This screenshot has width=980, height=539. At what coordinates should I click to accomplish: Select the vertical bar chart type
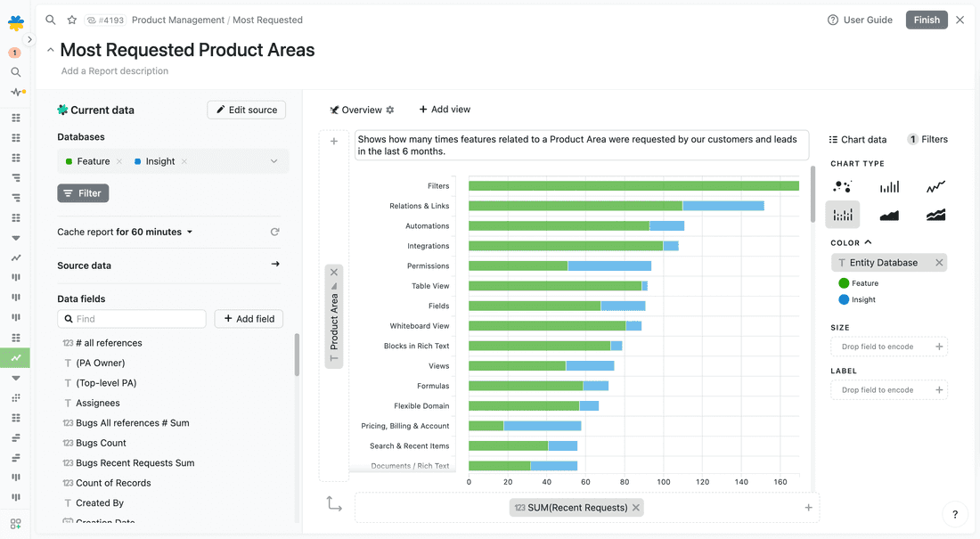pyautogui.click(x=891, y=186)
